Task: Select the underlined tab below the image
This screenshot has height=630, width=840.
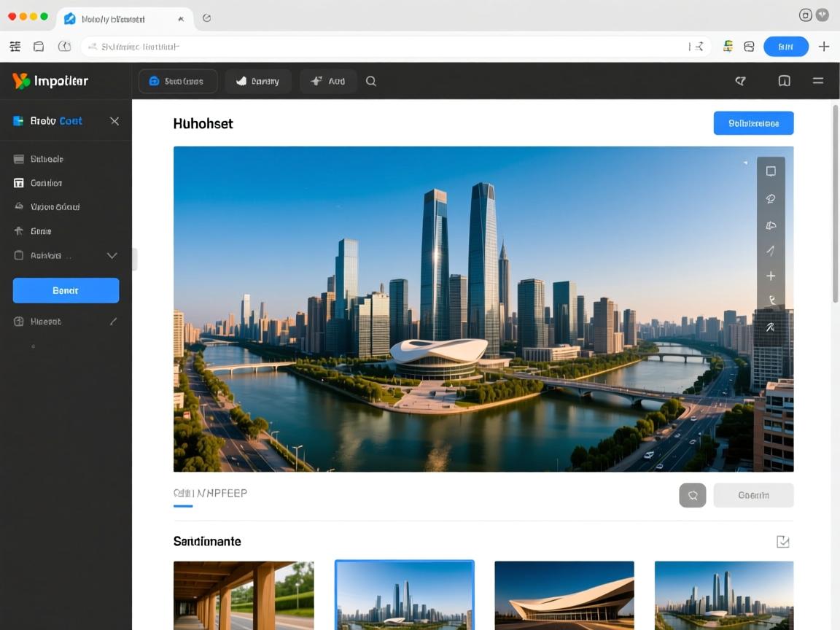Action: point(210,494)
